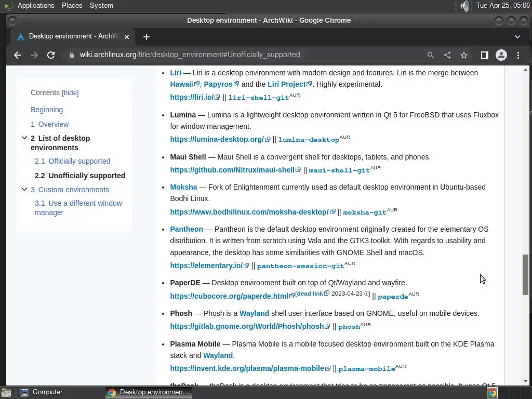Open the search icon in address bar
The height and width of the screenshot is (399, 532).
click(x=431, y=55)
